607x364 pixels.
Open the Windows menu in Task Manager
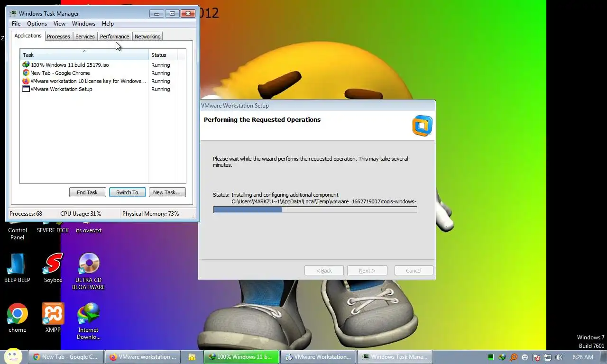tap(83, 24)
